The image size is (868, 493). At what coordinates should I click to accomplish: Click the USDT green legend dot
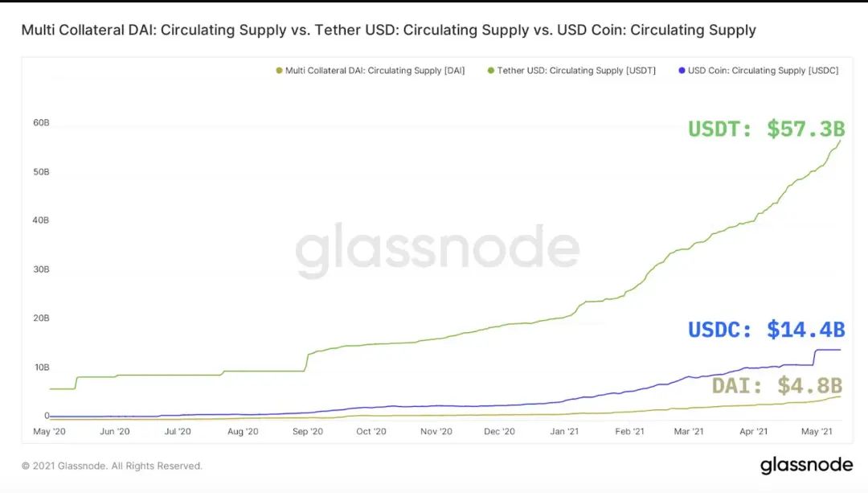[490, 70]
